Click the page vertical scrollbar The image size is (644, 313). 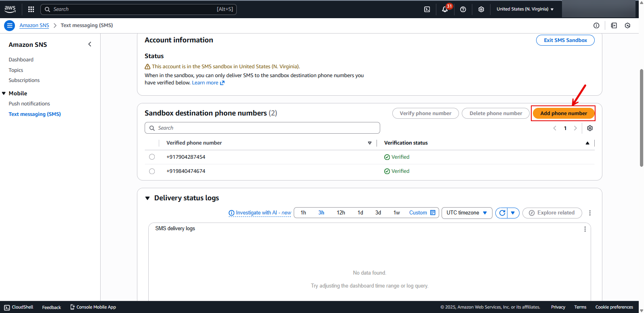click(x=641, y=117)
